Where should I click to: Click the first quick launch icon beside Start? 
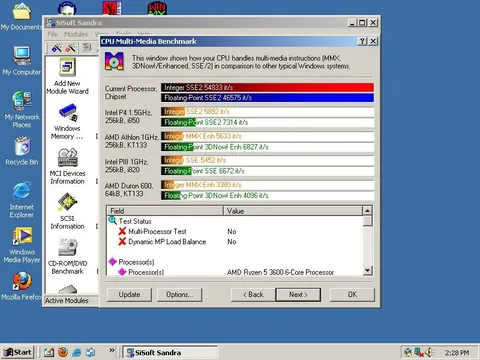coord(49,352)
